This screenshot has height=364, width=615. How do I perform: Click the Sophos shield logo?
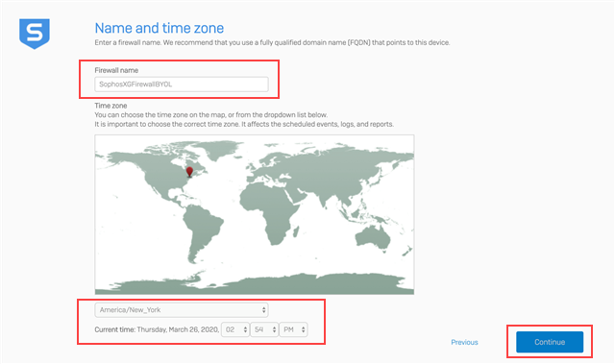click(x=35, y=34)
